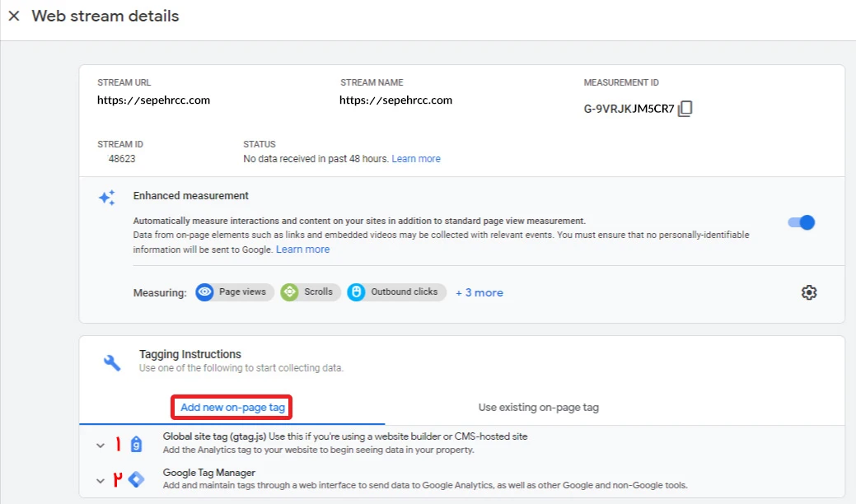
Task: Click the Google Tag Manager diamond icon
Action: click(137, 479)
